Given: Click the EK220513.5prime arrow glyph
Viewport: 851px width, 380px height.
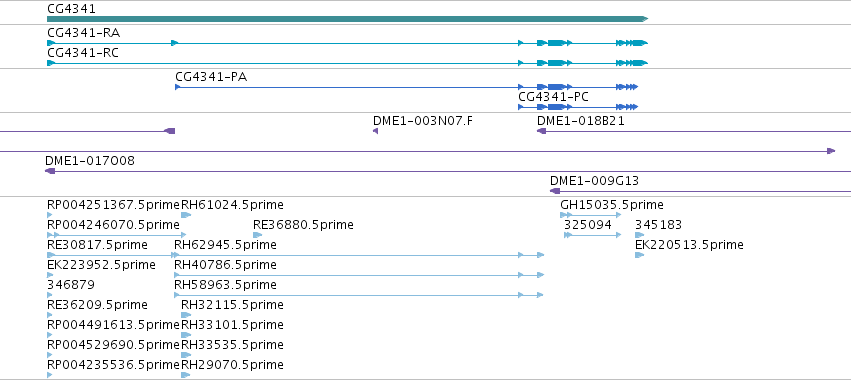Looking at the screenshot, I should coord(639,255).
